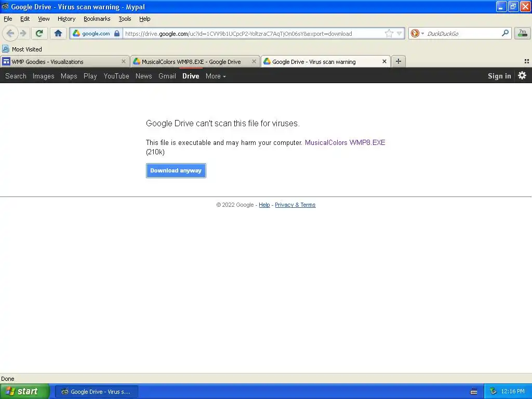Open the settings gear icon in Google bar
532x399 pixels.
522,75
